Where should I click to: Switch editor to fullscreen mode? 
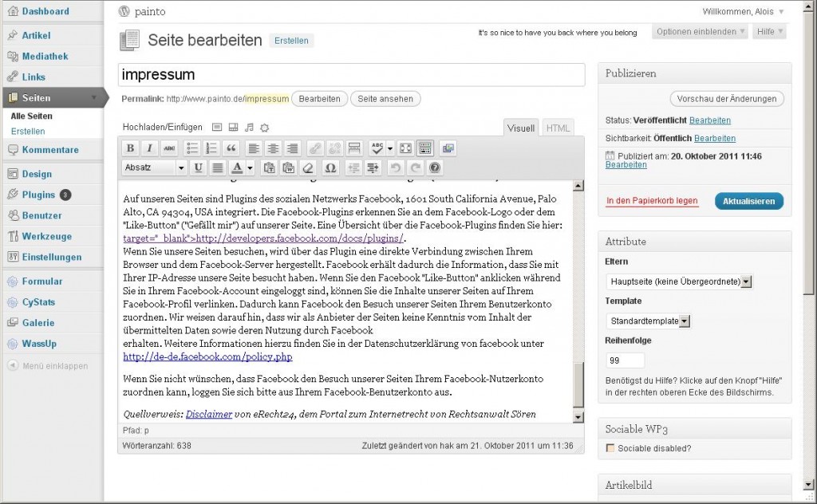pyautogui.click(x=405, y=148)
